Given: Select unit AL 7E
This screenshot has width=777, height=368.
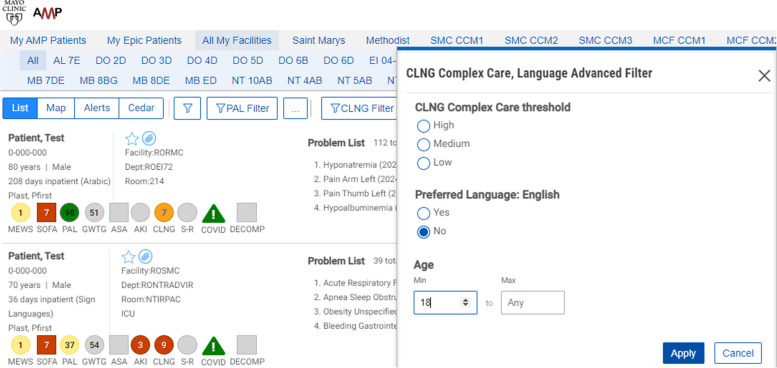Looking at the screenshot, I should [x=66, y=60].
